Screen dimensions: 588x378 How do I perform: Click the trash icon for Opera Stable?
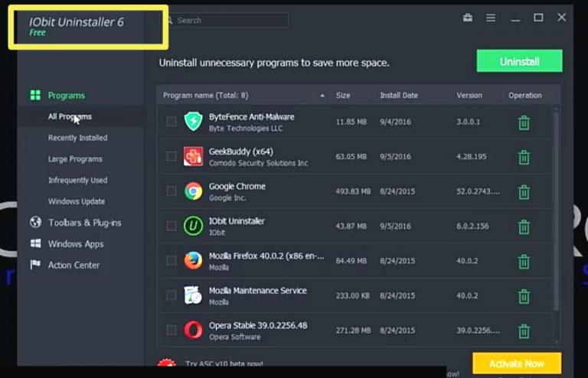coord(524,331)
